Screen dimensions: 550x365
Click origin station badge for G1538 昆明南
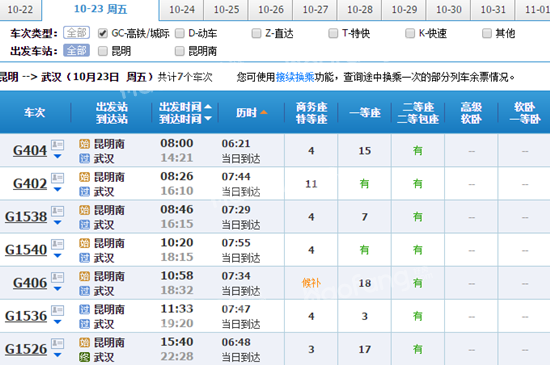point(85,210)
